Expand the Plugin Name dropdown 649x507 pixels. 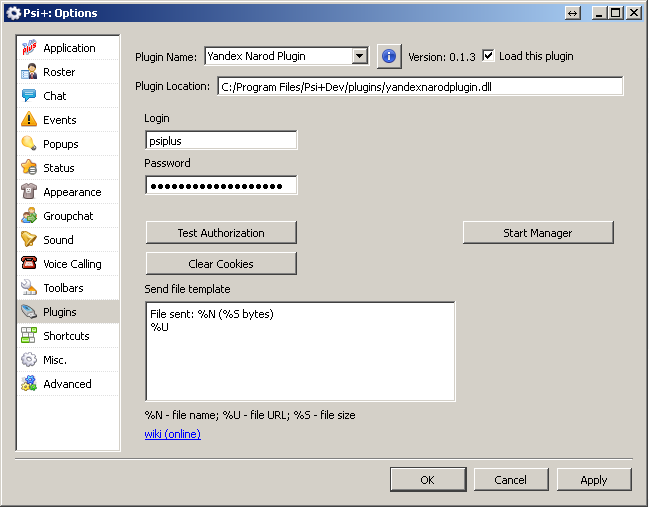coord(360,57)
